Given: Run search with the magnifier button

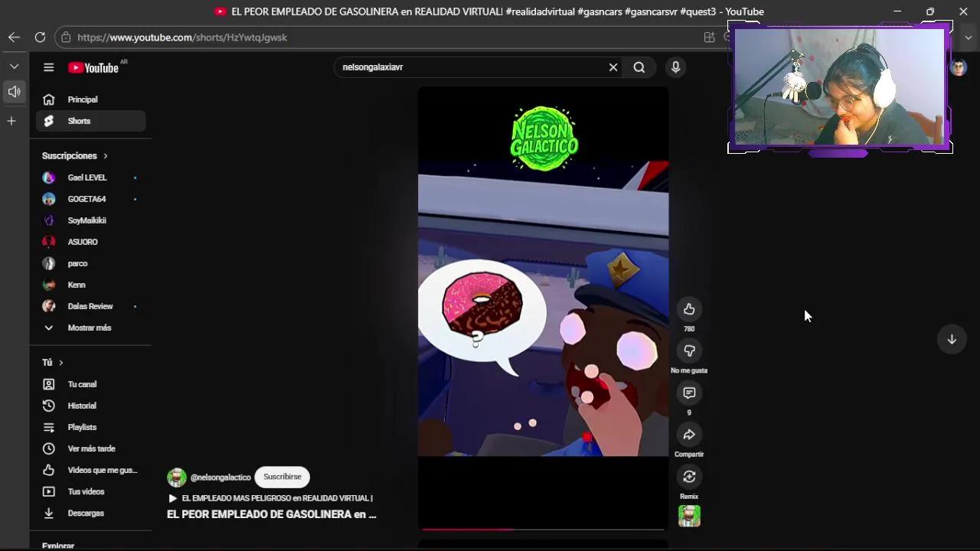Looking at the screenshot, I should 639,67.
